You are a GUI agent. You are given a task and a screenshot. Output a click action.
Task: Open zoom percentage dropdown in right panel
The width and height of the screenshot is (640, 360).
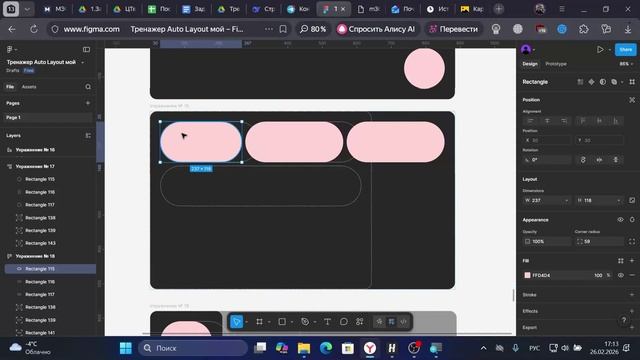pos(626,64)
